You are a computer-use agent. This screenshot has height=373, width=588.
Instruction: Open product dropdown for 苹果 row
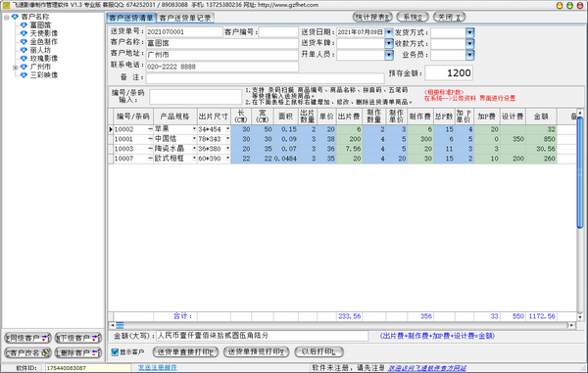coord(194,129)
